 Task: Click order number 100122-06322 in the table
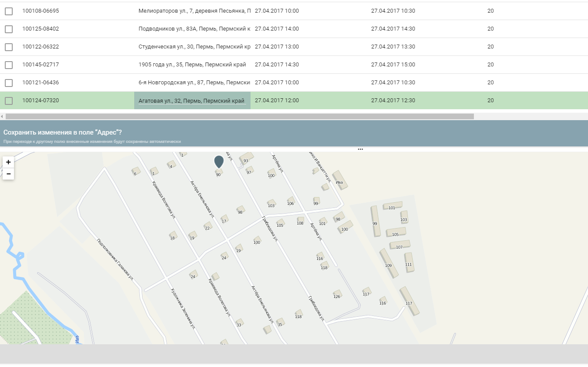(x=41, y=47)
